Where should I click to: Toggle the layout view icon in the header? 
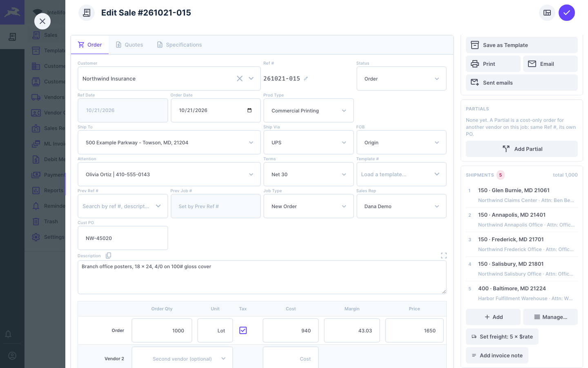(547, 13)
